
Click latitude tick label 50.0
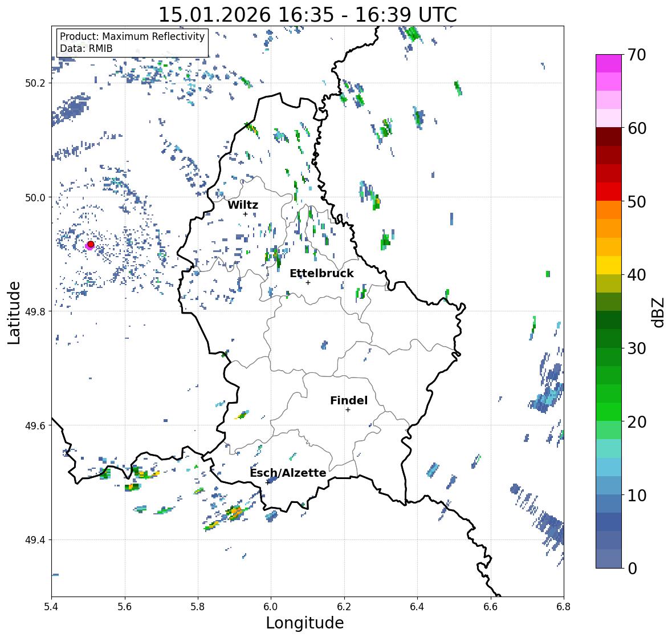(35, 198)
